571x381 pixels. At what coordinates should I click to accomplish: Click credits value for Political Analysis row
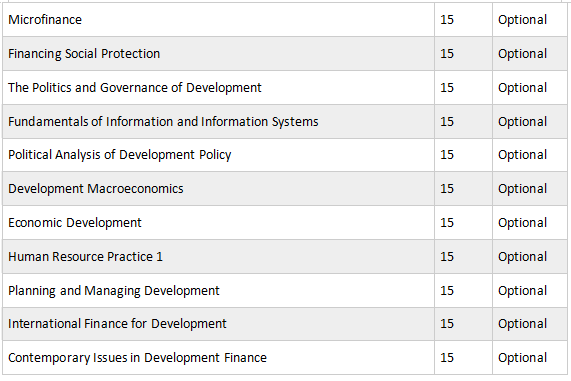(447, 155)
